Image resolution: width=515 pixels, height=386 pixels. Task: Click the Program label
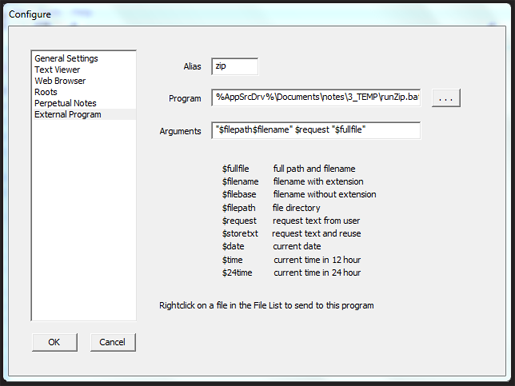click(185, 99)
